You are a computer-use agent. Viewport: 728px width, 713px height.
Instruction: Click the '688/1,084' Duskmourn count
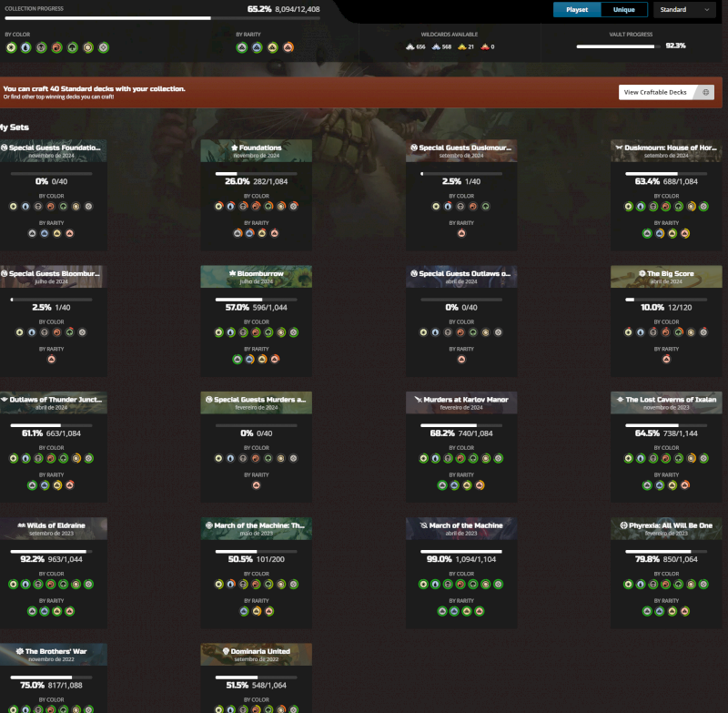pos(680,181)
